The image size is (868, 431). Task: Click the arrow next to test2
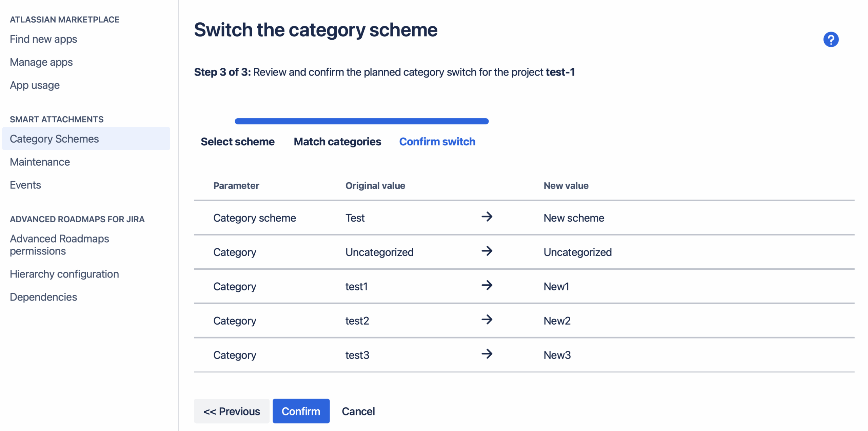[x=487, y=320]
